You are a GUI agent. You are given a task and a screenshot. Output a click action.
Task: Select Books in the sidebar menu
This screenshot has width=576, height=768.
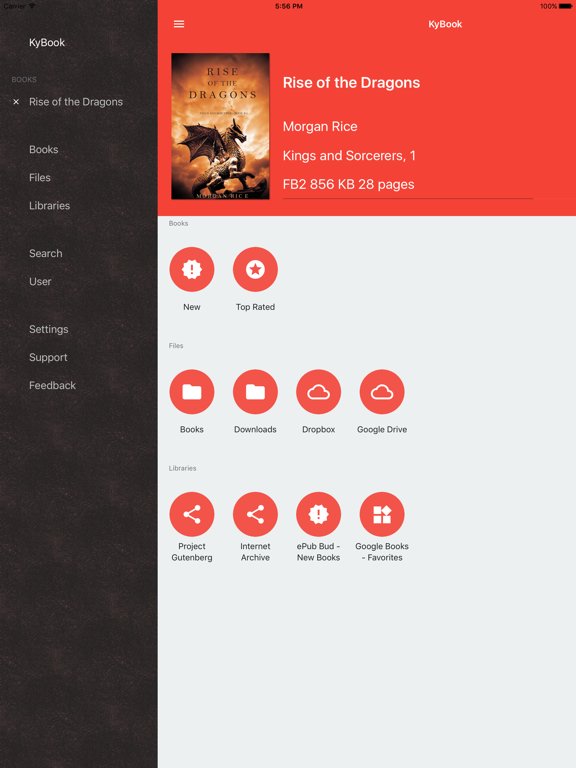[x=44, y=149]
